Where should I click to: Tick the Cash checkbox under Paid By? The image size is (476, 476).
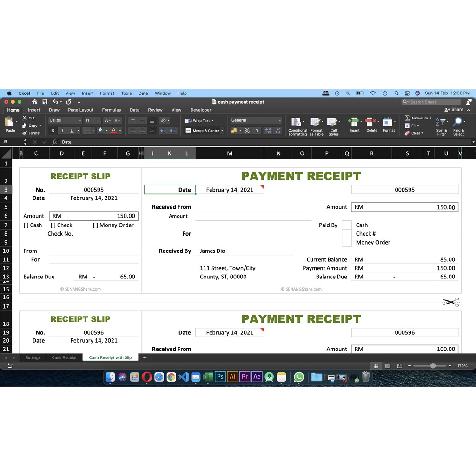(346, 225)
